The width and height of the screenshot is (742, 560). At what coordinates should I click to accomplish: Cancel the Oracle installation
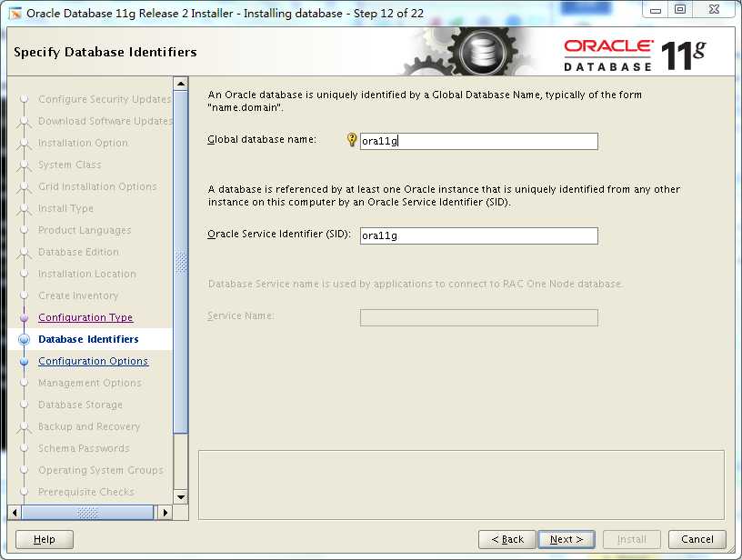[x=697, y=539]
